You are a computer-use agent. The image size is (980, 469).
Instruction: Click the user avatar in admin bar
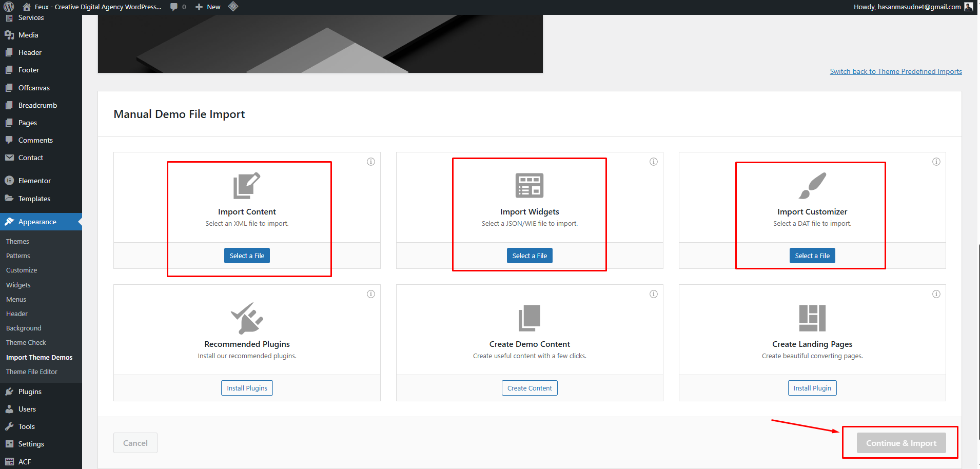click(x=969, y=7)
